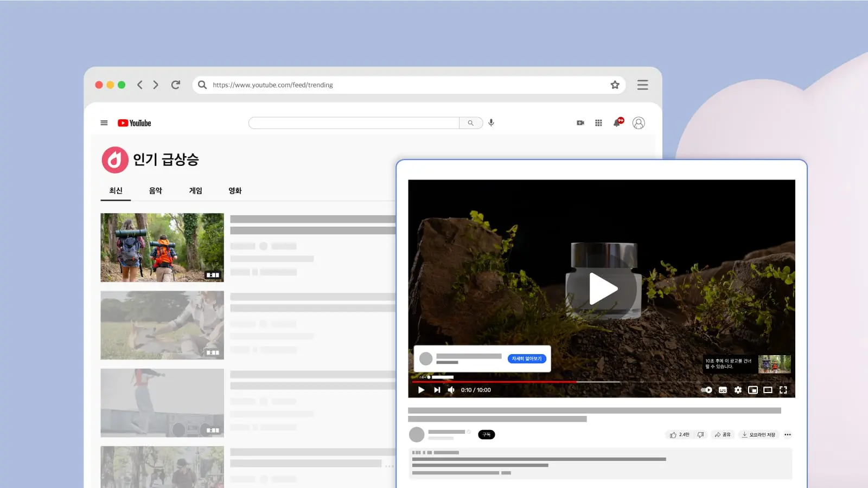This screenshot has height=488, width=868.
Task: Open video settings gear in player
Action: (738, 390)
